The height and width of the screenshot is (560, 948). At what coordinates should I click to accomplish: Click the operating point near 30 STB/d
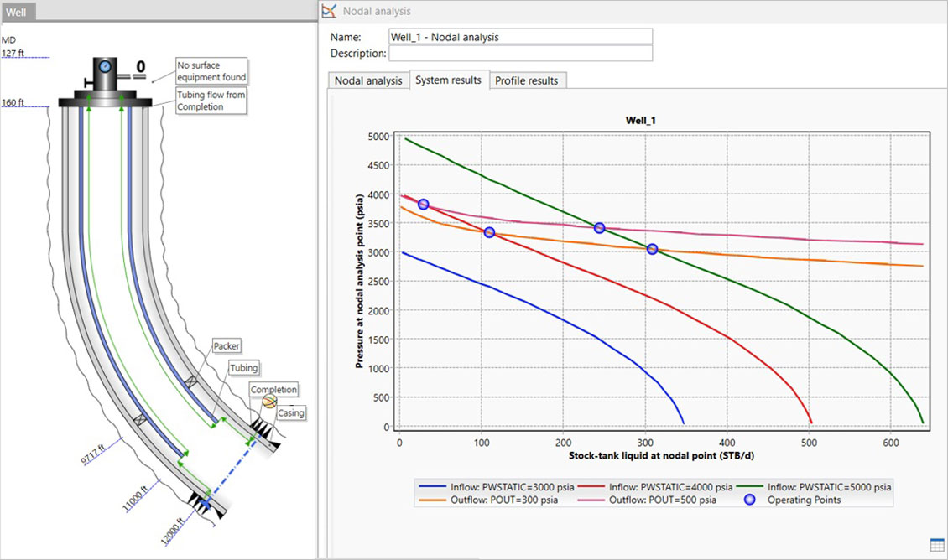click(424, 205)
